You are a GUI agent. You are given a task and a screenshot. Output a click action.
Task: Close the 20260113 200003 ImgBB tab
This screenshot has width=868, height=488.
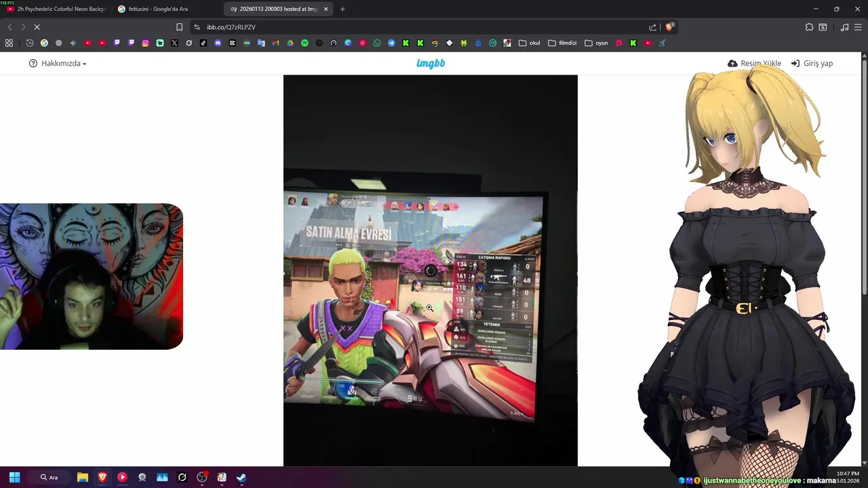(326, 9)
